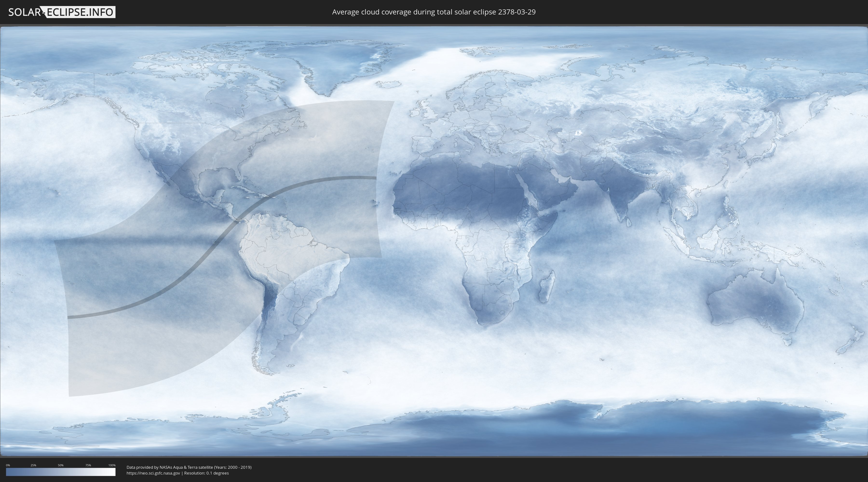
Task: Click the '50%' legend label
Action: [x=61, y=465]
